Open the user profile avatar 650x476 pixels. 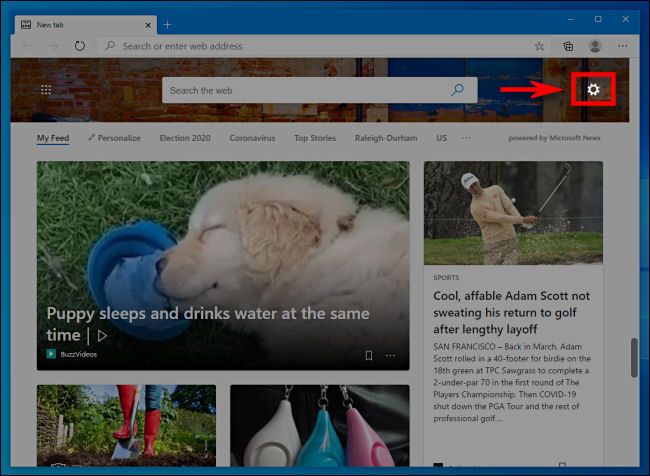pos(595,46)
